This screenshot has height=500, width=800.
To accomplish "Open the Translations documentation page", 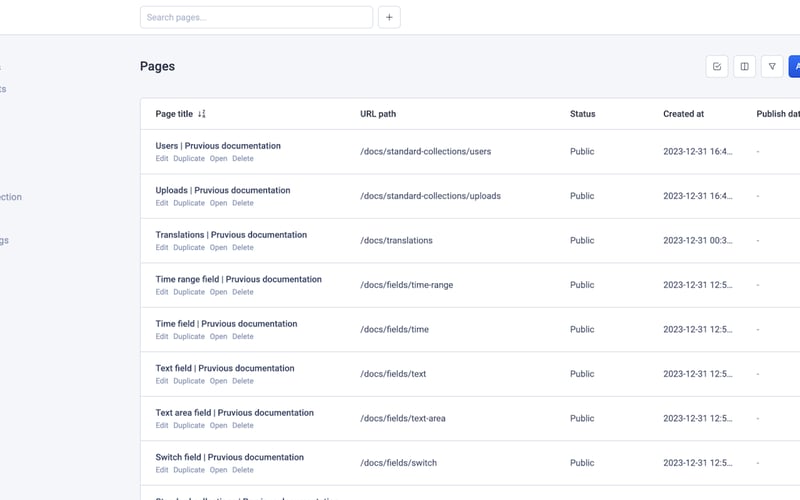I will (218, 248).
